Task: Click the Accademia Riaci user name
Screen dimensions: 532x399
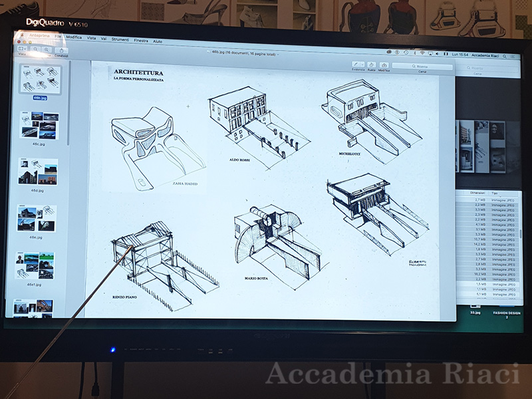Action: [x=485, y=55]
